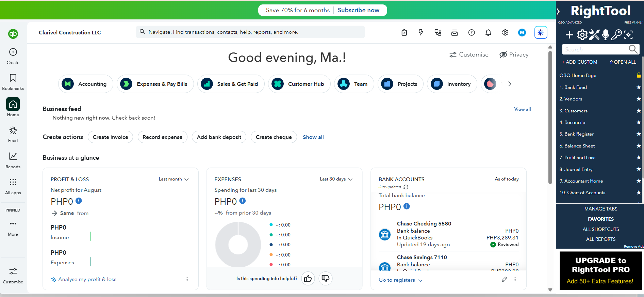The width and height of the screenshot is (644, 297).
Task: Open Reports from the left sidebar
Action: (x=13, y=160)
